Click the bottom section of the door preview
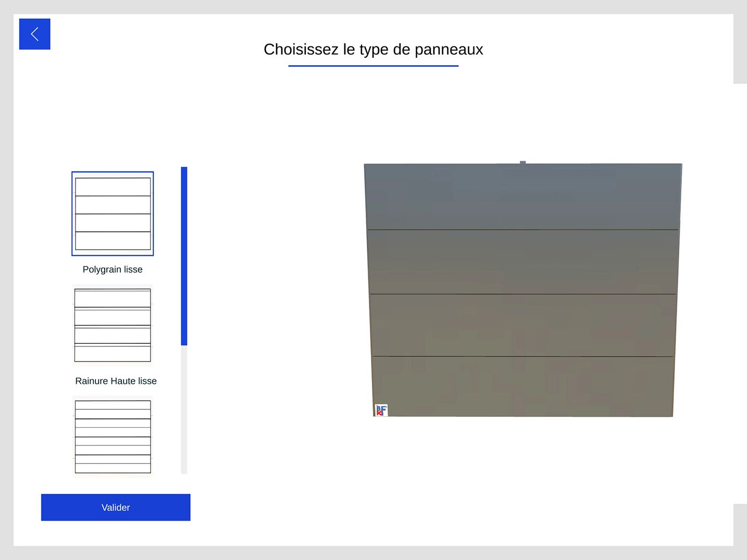The width and height of the screenshot is (747, 560). 522,387
